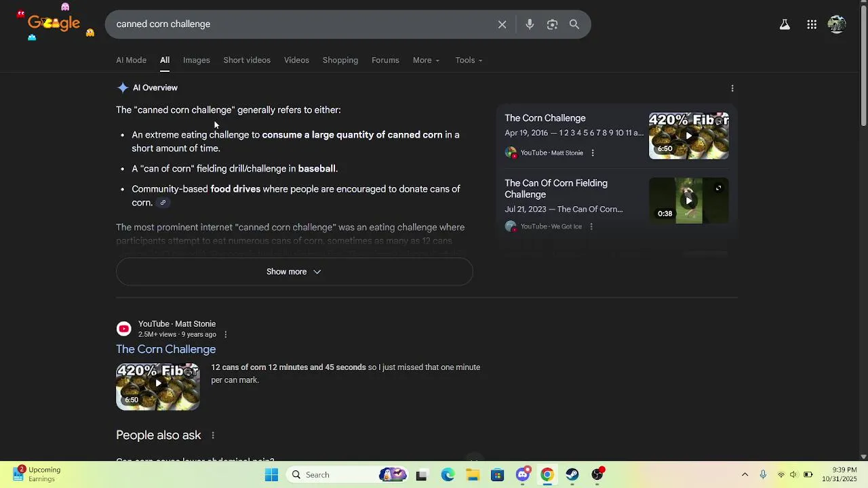868x488 pixels.
Task: Open the Upcoming Earnings widget
Action: point(38,474)
